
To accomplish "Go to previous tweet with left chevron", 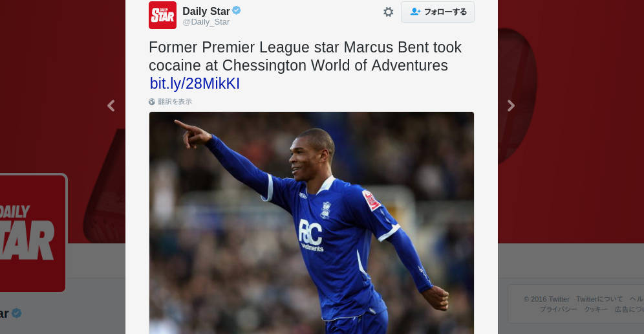I will point(111,106).
